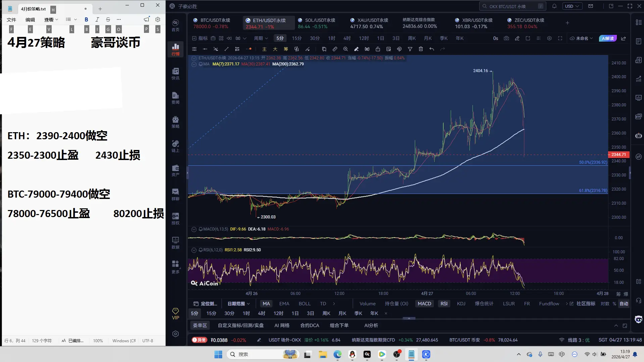The height and width of the screenshot is (362, 644).
Task: Open the 授权 authorization key icon
Action: click(x=176, y=219)
